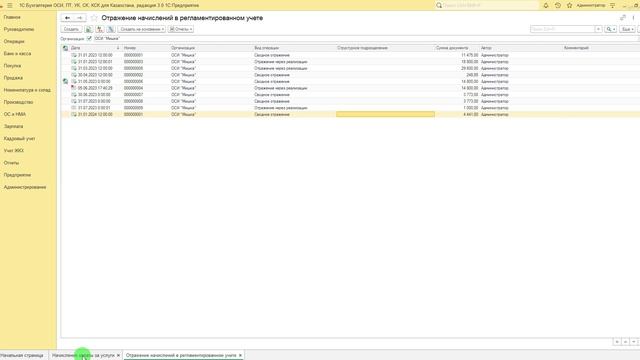Click the list status icon column header

pyautogui.click(x=65, y=48)
